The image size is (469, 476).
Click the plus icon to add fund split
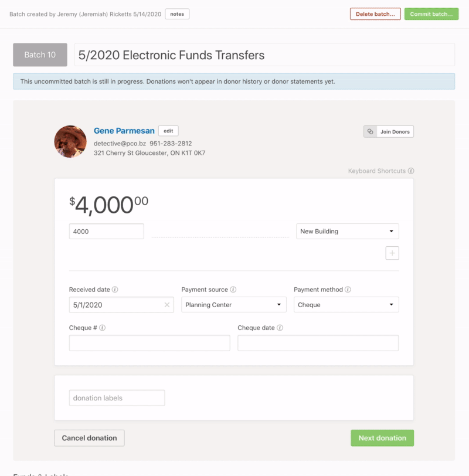point(392,253)
